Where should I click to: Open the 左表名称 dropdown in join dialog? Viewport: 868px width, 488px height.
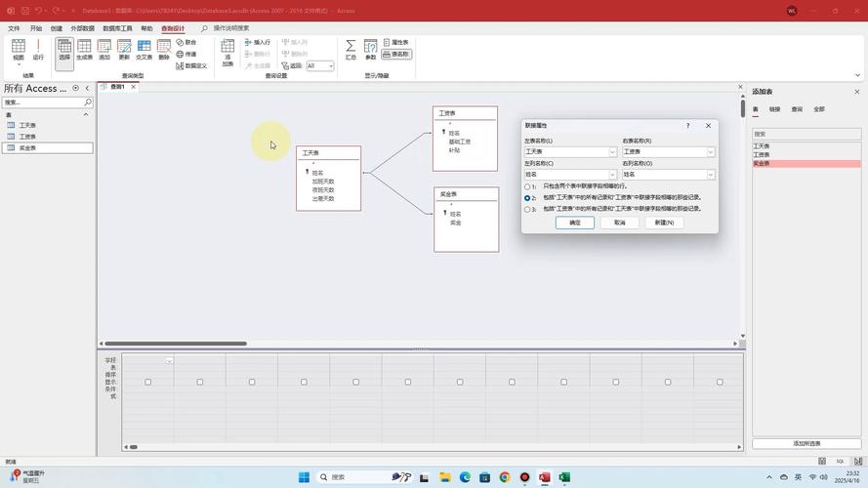tap(612, 152)
